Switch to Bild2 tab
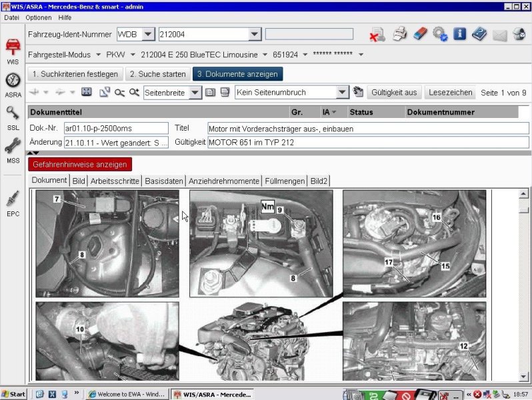 tap(319, 181)
